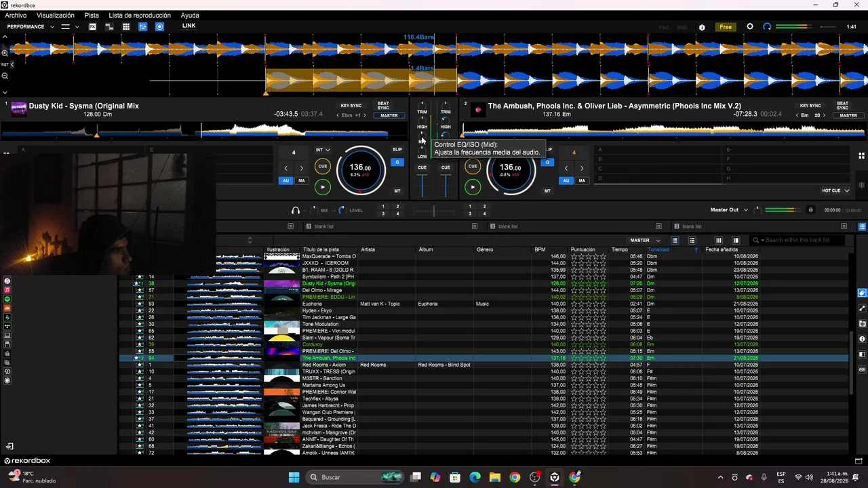Screen dimensions: 868x488
Task: Click the Free plan button
Action: coord(726,27)
